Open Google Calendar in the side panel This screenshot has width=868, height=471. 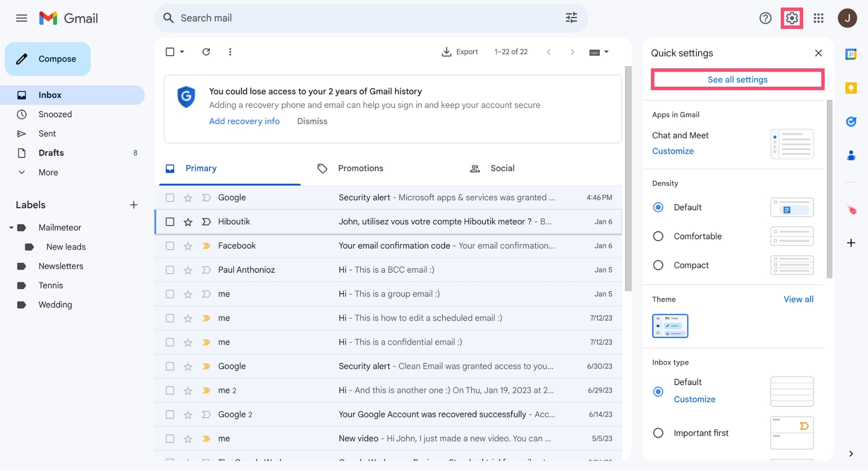coord(851,54)
